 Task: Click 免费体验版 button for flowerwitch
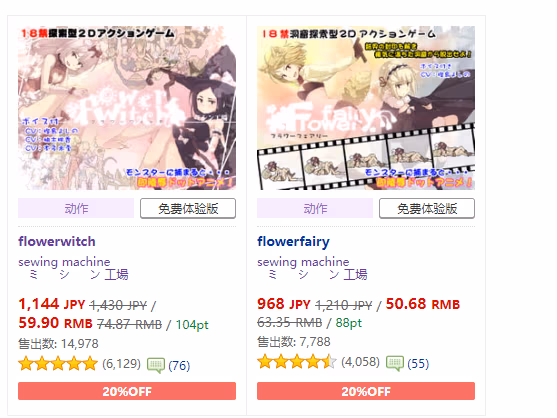point(188,208)
